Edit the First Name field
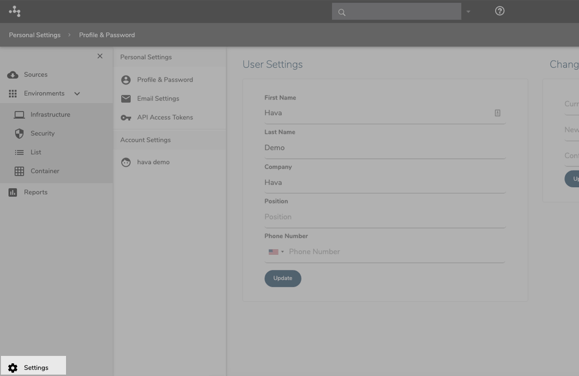Screen dimensions: 579x376 (x=384, y=113)
